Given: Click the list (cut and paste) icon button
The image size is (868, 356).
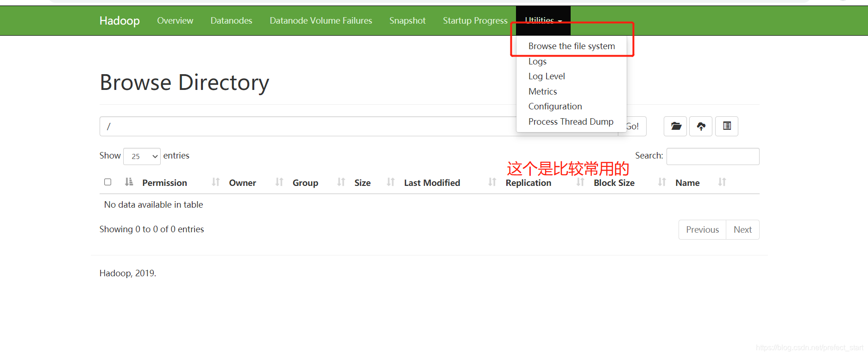Looking at the screenshot, I should 727,126.
